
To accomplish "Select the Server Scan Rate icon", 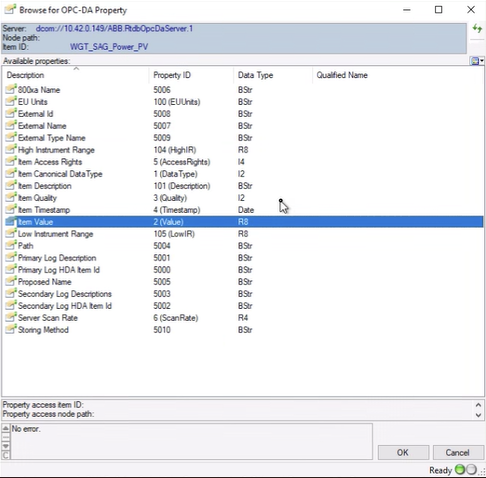I will pos(11,317).
